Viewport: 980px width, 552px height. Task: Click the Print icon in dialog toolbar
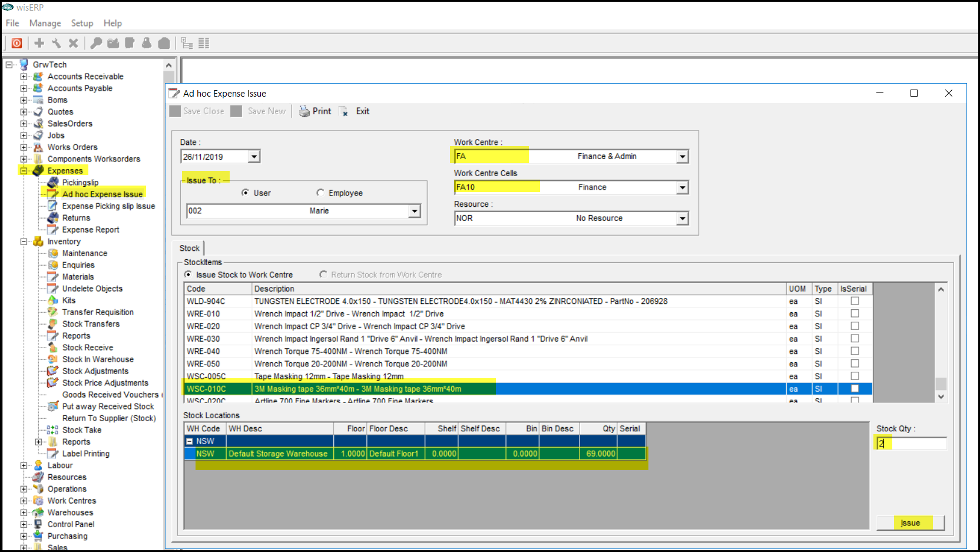[304, 111]
